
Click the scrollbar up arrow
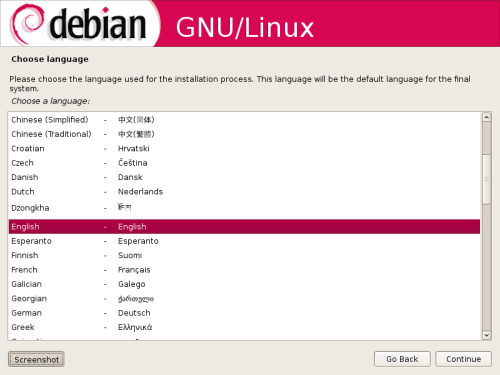[x=487, y=117]
